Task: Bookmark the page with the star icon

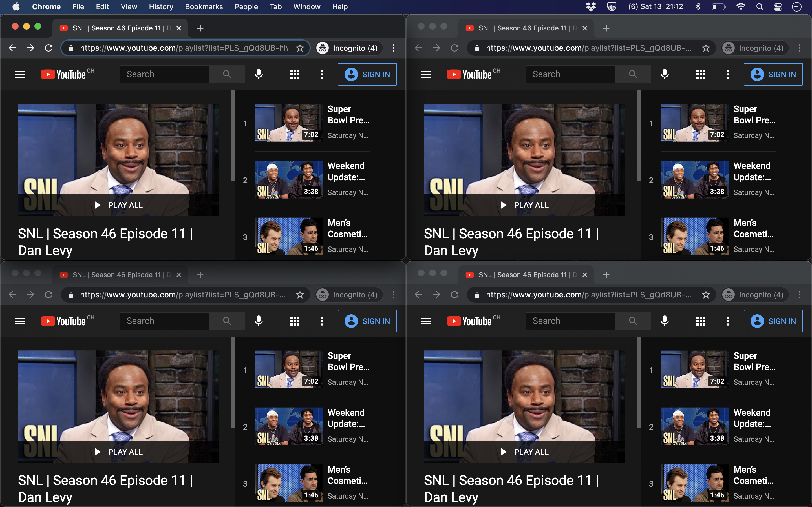Action: tap(300, 48)
